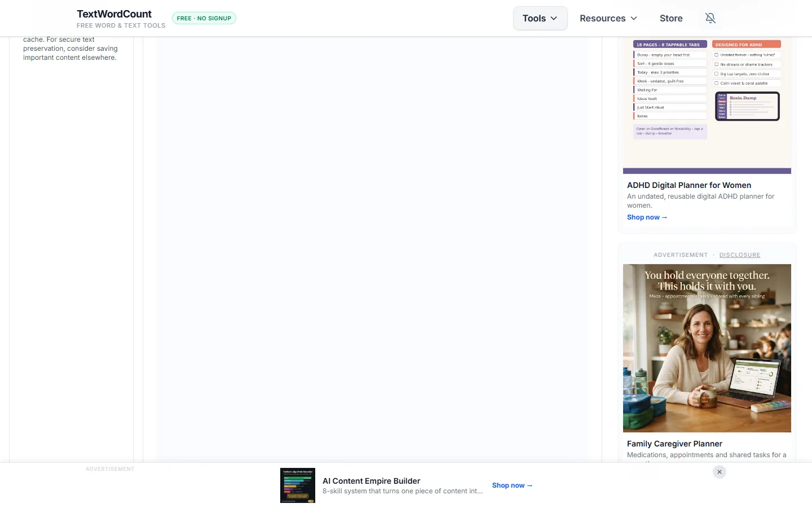This screenshot has height=508, width=812.
Task: Select the ADHD Digital Planner for Women title
Action: pyautogui.click(x=689, y=185)
